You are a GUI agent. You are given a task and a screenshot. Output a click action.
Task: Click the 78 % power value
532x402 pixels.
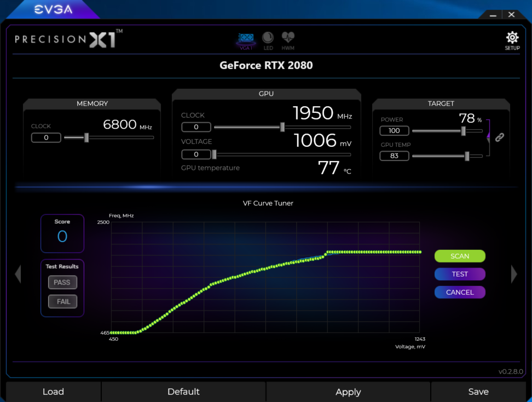point(470,118)
